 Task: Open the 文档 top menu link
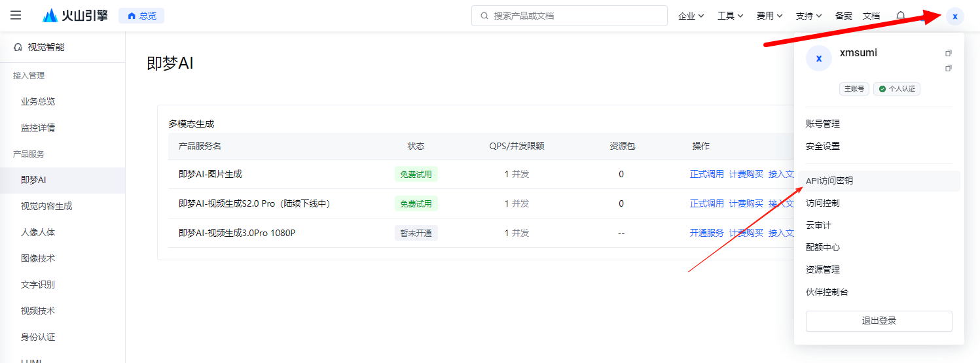[871, 16]
